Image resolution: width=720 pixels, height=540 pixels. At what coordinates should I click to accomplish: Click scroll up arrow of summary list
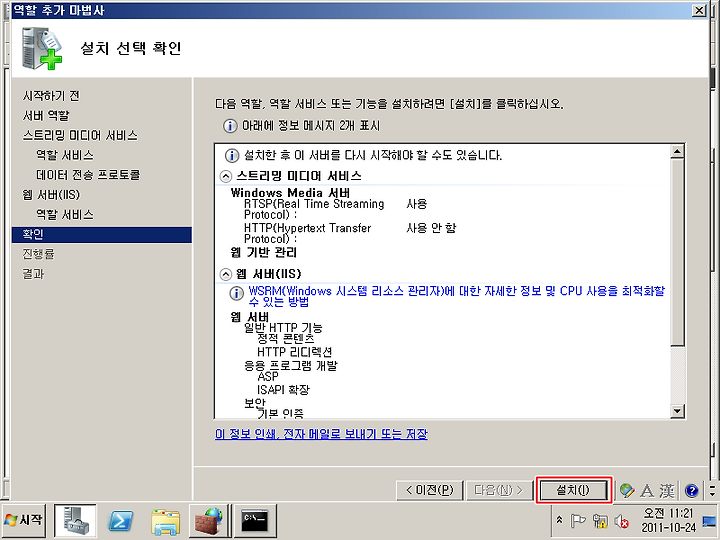(677, 152)
